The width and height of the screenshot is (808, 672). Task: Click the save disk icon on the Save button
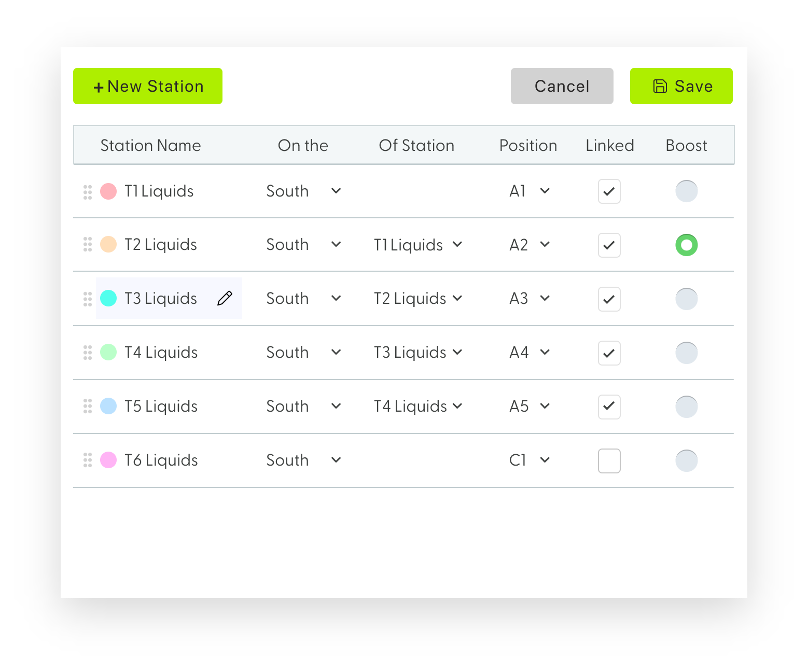point(660,86)
